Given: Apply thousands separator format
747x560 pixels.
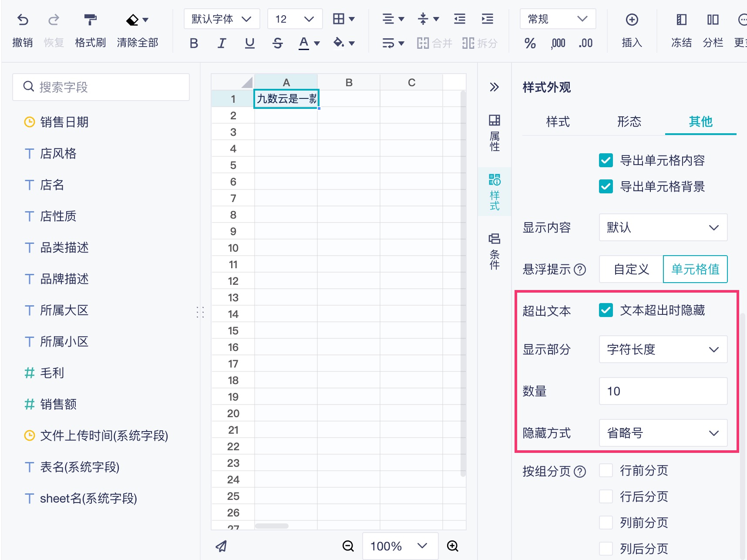Looking at the screenshot, I should click(558, 43).
